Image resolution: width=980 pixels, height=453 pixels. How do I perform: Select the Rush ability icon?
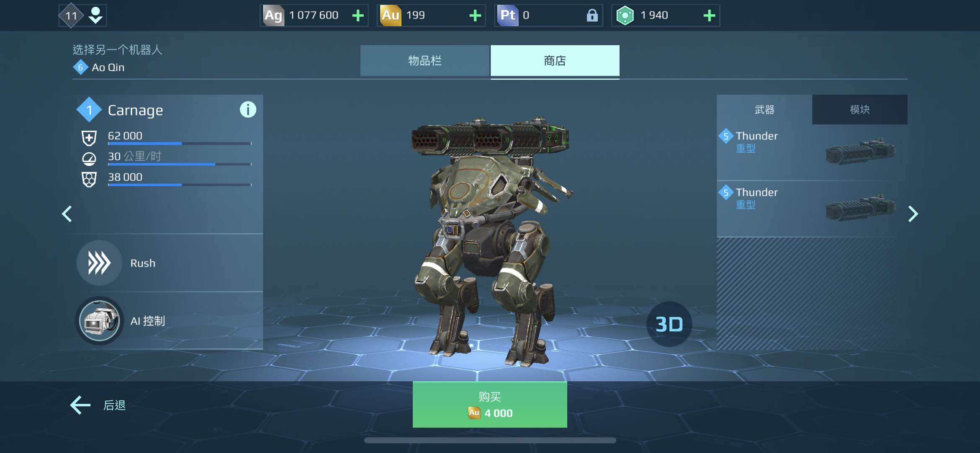[x=99, y=263]
